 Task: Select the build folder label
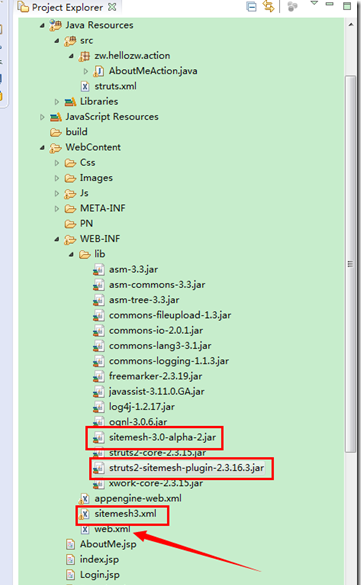click(x=76, y=132)
